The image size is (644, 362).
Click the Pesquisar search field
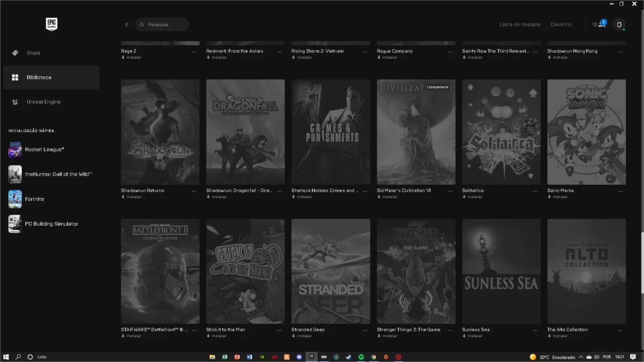pos(162,24)
